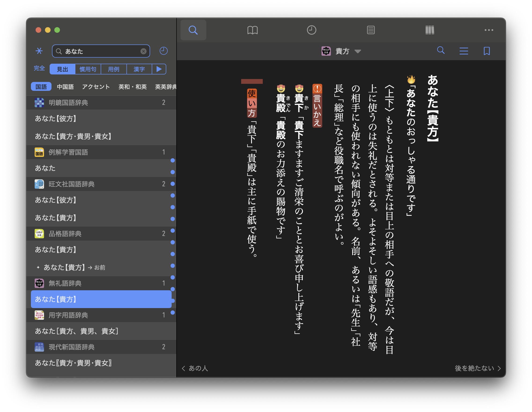This screenshot has width=532, height=412.
Task: Switch to the 英和・和英 category tab
Action: [133, 87]
